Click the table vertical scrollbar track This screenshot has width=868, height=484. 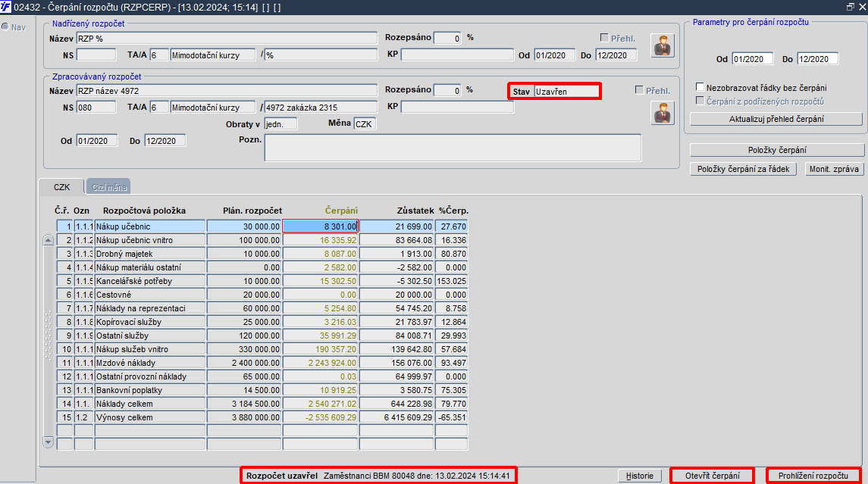49,341
